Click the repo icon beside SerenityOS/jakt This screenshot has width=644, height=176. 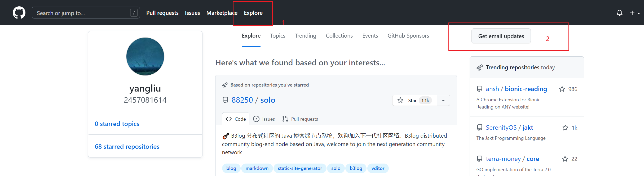(480, 128)
